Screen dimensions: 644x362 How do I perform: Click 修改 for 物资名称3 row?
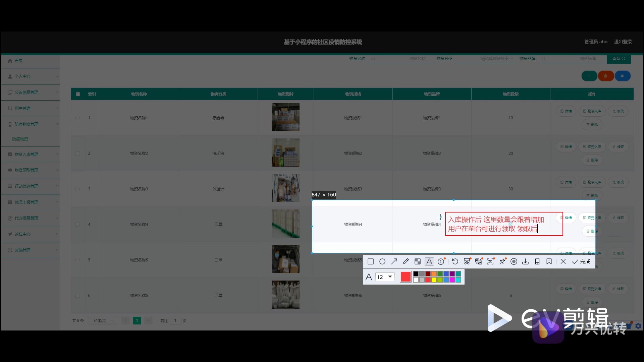(618, 182)
